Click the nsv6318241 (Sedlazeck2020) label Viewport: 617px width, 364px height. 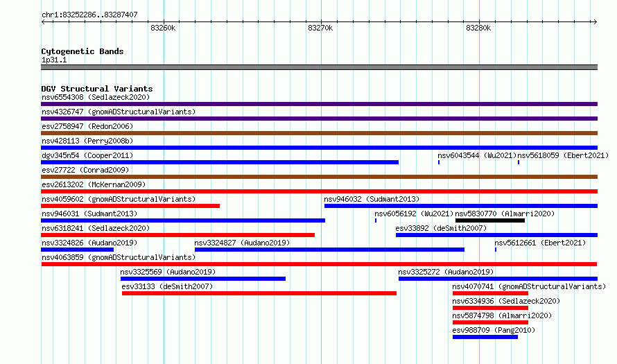tap(96, 228)
